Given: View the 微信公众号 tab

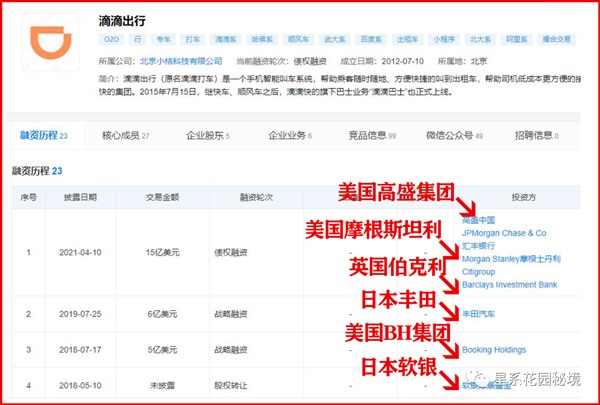Looking at the screenshot, I should tap(455, 136).
